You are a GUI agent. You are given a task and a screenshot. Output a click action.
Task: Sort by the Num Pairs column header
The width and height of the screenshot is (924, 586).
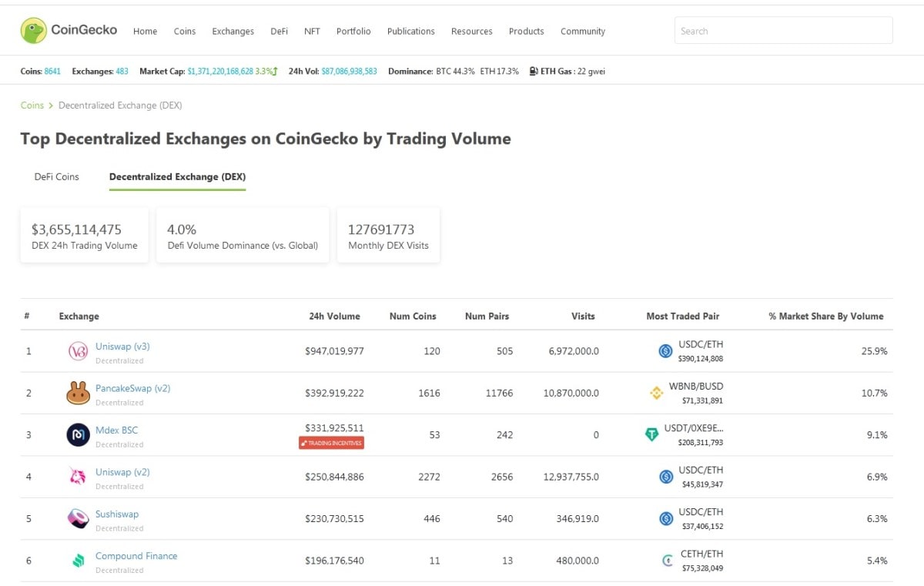tap(487, 316)
